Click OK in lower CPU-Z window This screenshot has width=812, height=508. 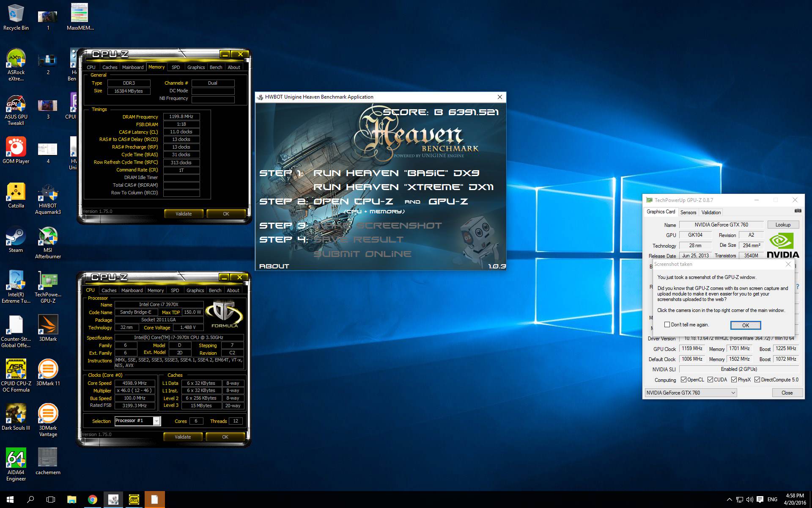[225, 437]
